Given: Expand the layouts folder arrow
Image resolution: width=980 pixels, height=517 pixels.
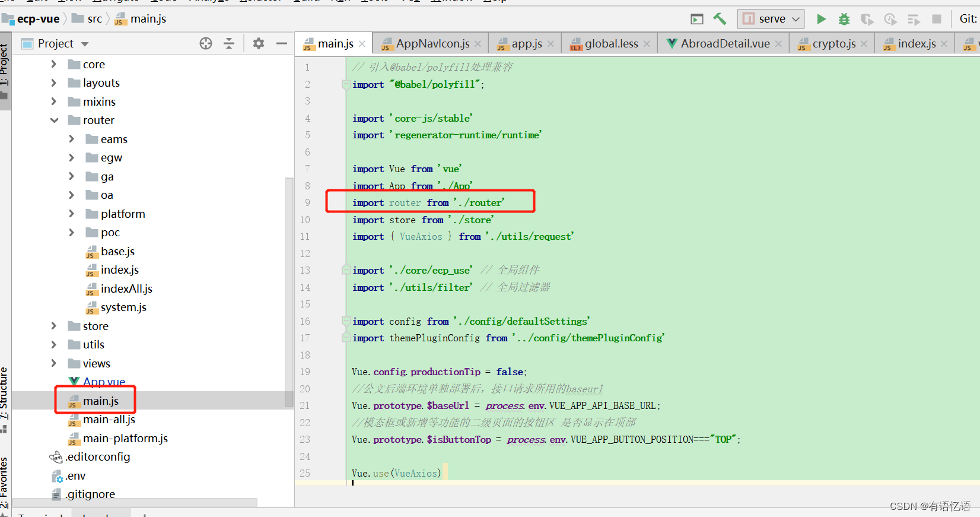Looking at the screenshot, I should point(54,83).
